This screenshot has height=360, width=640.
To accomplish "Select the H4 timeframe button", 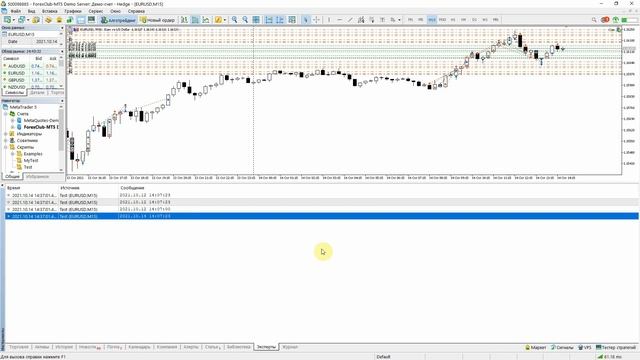I will [464, 20].
